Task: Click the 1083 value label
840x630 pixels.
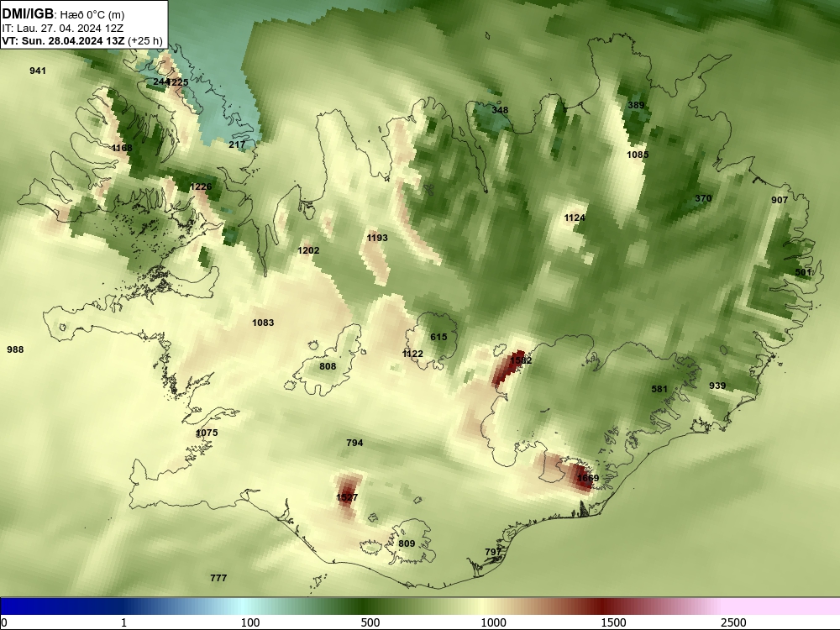Action: click(x=263, y=323)
